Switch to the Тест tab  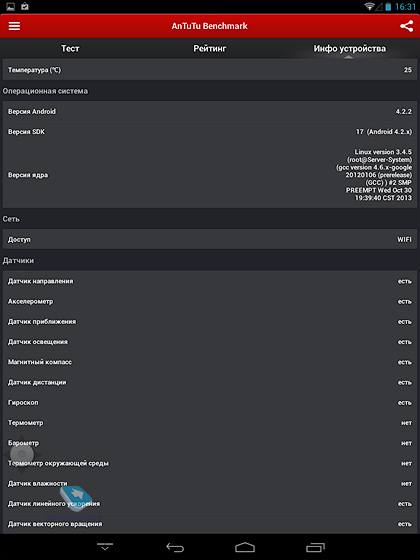tap(70, 48)
